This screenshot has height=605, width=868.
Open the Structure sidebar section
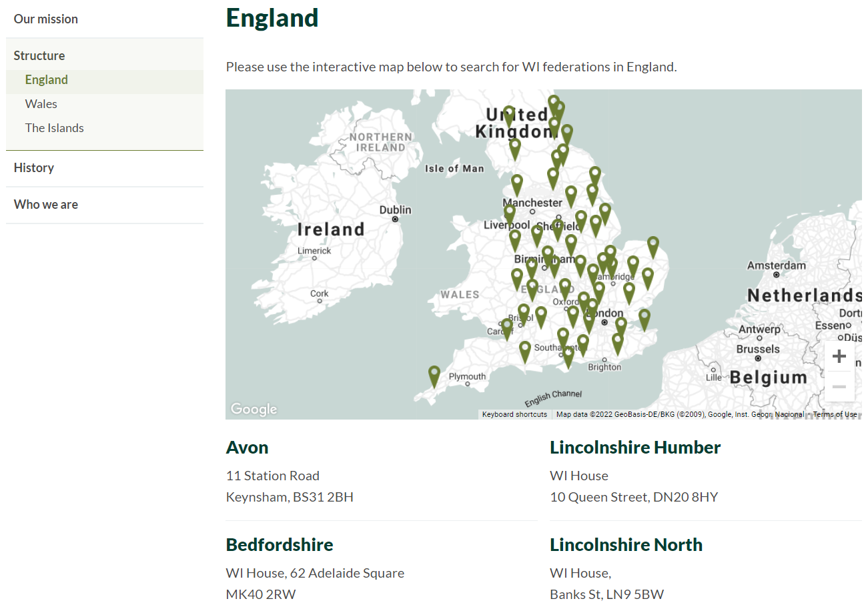pos(39,55)
